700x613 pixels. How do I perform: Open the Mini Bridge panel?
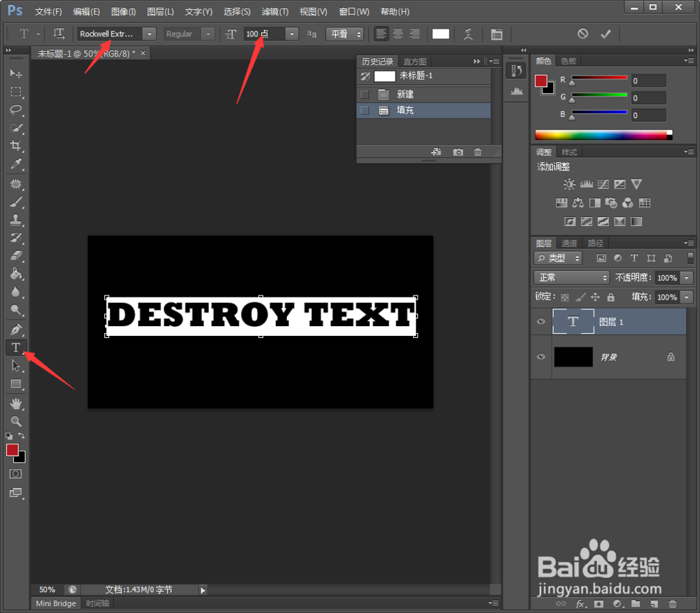pos(56,603)
